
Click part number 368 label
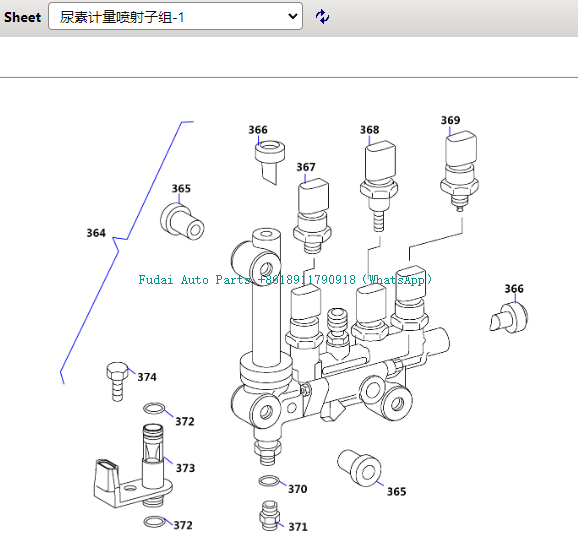[369, 130]
